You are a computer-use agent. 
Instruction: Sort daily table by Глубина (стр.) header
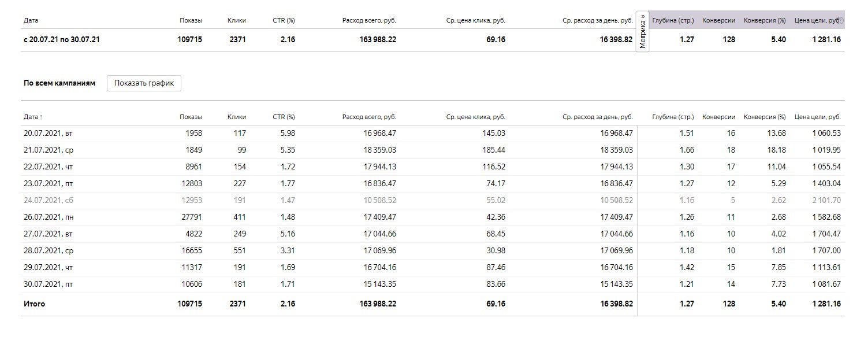(673, 117)
